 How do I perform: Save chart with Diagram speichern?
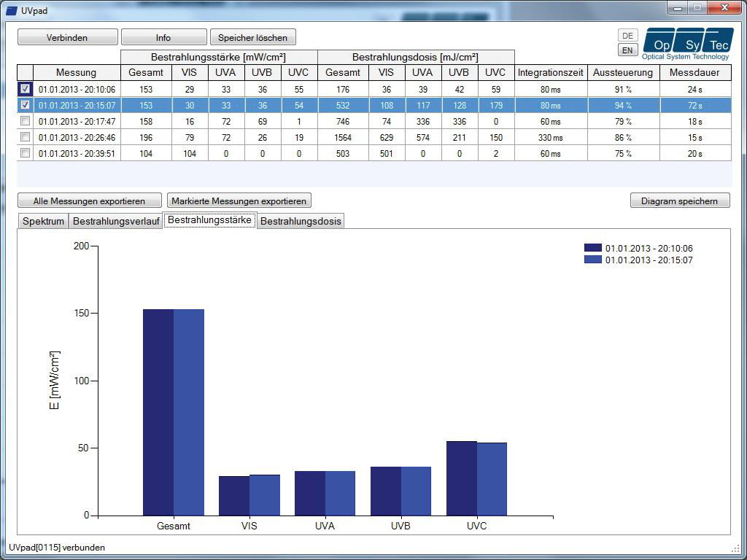click(x=679, y=201)
